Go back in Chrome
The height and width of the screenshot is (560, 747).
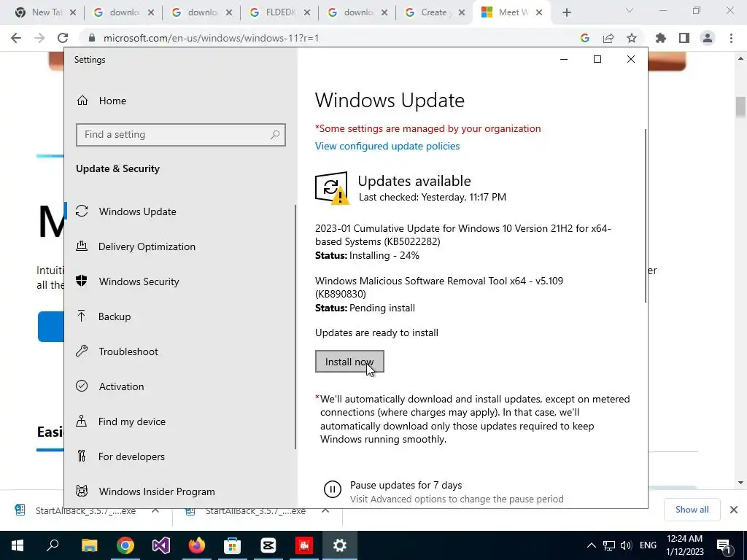tap(16, 38)
